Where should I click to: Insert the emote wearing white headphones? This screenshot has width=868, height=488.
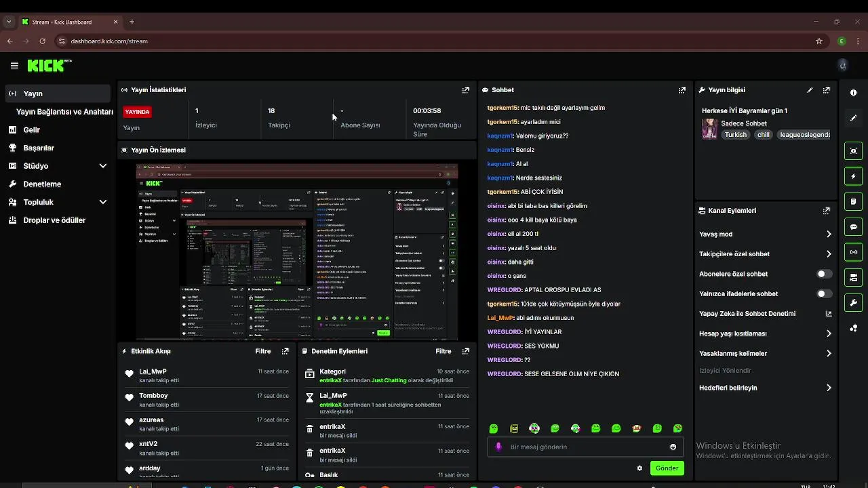tap(534, 428)
